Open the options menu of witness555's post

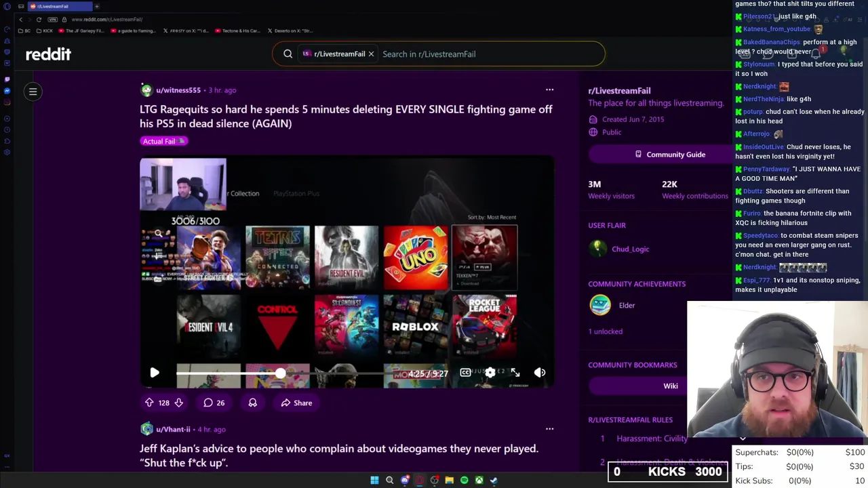[x=549, y=89]
